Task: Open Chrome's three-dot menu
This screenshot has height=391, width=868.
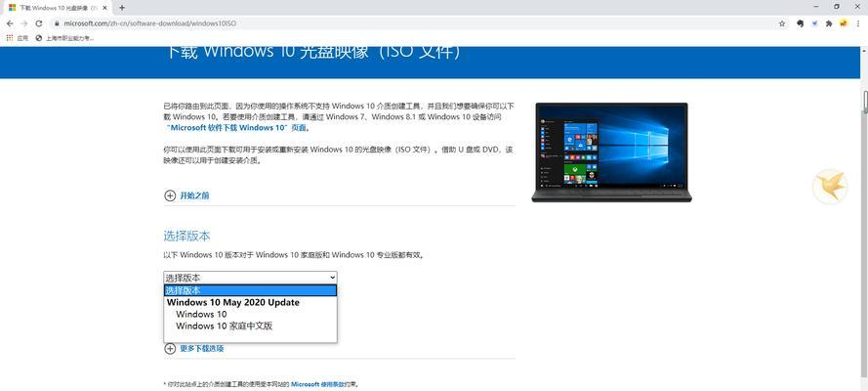Action: pyautogui.click(x=858, y=23)
